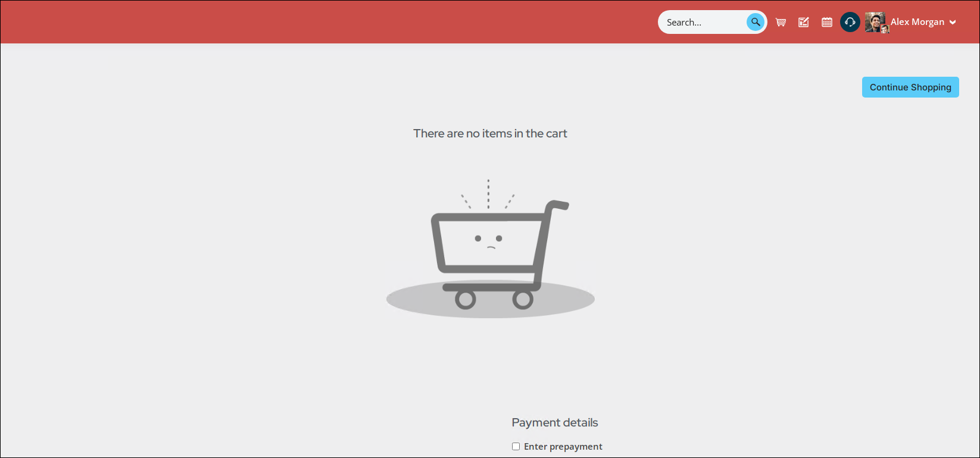The width and height of the screenshot is (980, 458).
Task: Click the headset support icon
Action: pyautogui.click(x=850, y=22)
